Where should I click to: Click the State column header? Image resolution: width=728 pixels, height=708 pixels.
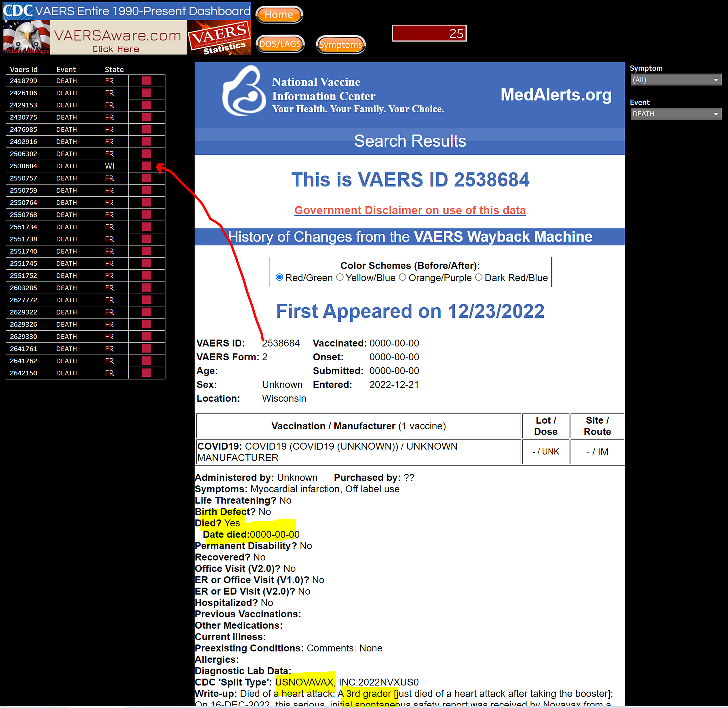point(114,69)
